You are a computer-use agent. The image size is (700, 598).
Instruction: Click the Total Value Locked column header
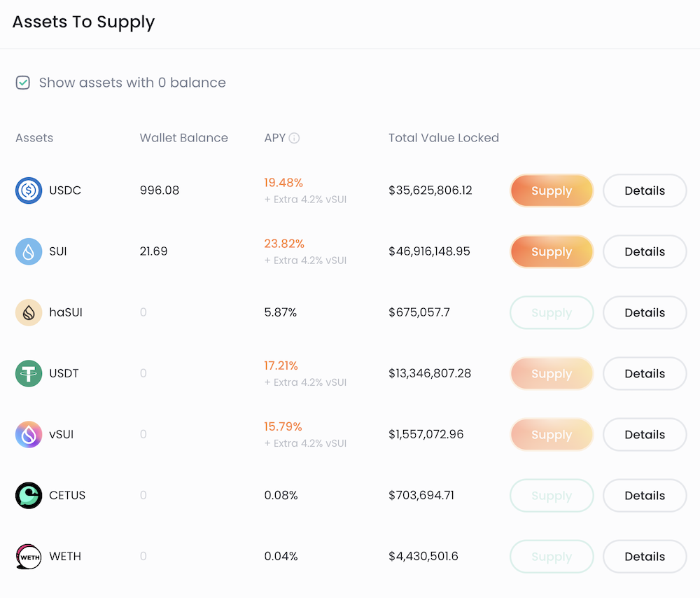[443, 138]
